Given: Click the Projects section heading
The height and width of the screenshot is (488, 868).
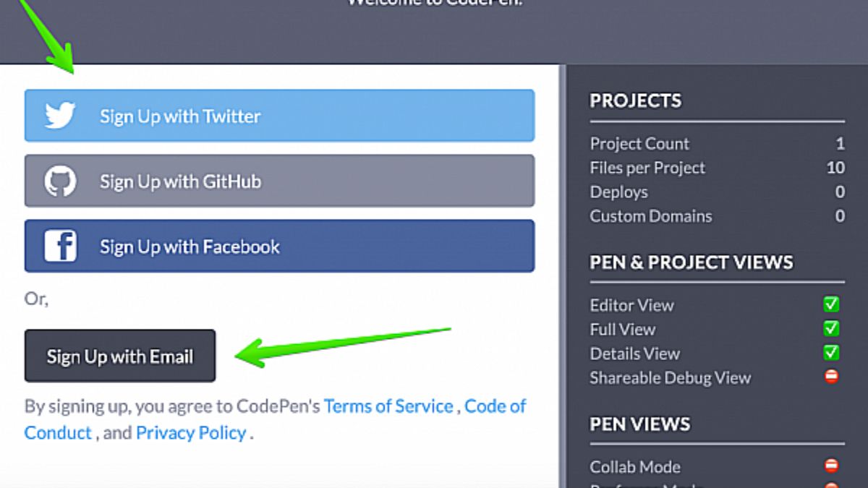Looking at the screenshot, I should pyautogui.click(x=635, y=100).
